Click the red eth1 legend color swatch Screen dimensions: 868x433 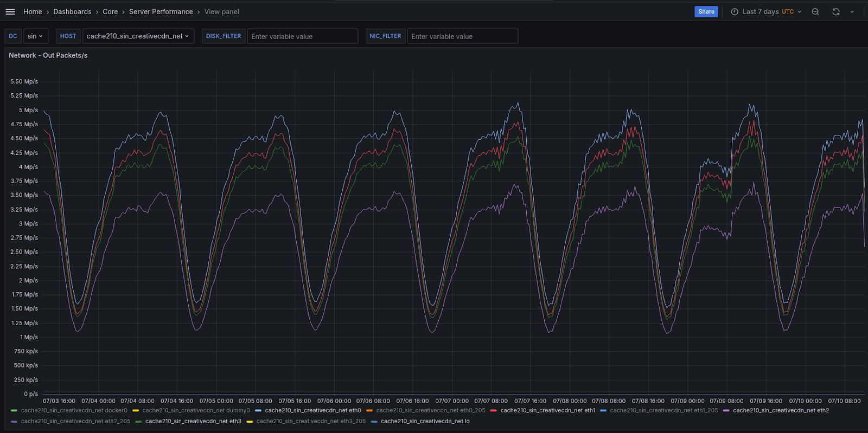494,411
